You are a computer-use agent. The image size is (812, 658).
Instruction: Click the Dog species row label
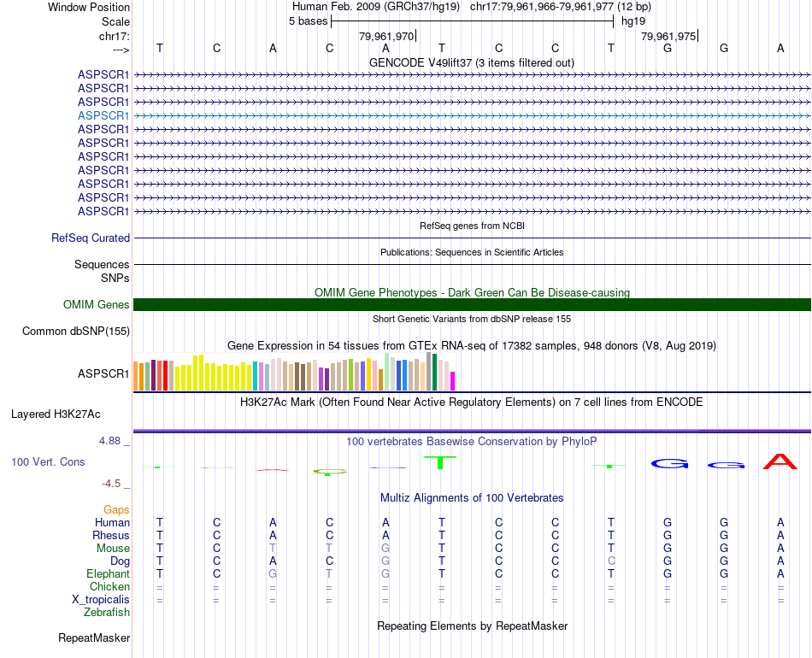tap(120, 561)
